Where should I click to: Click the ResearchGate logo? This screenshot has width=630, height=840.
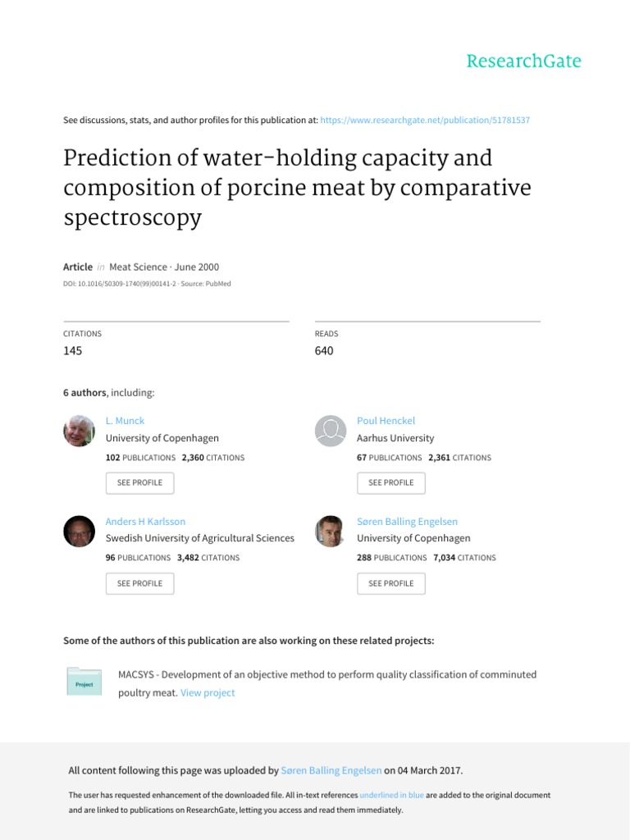523,62
